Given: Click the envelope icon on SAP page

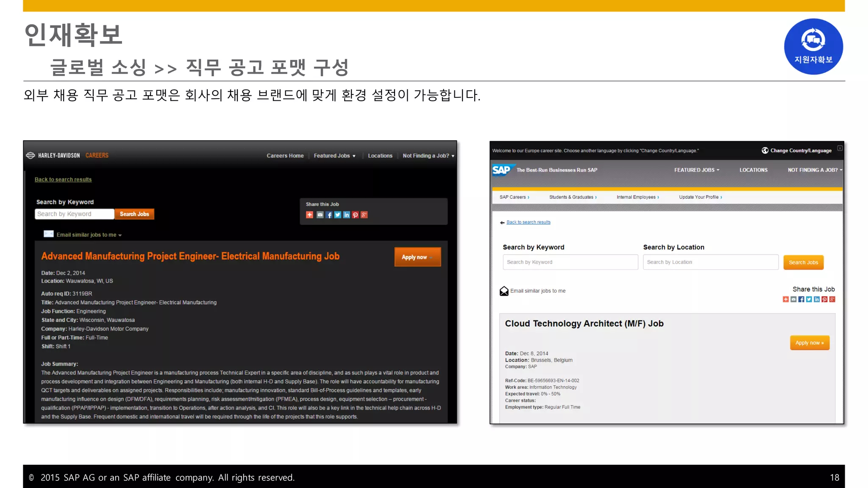Looking at the screenshot, I should (x=504, y=291).
